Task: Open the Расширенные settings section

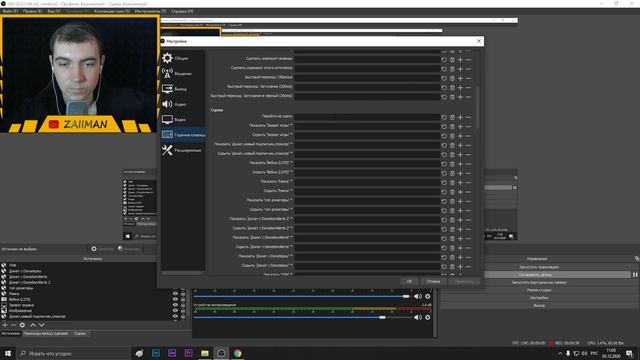Action: (x=183, y=150)
